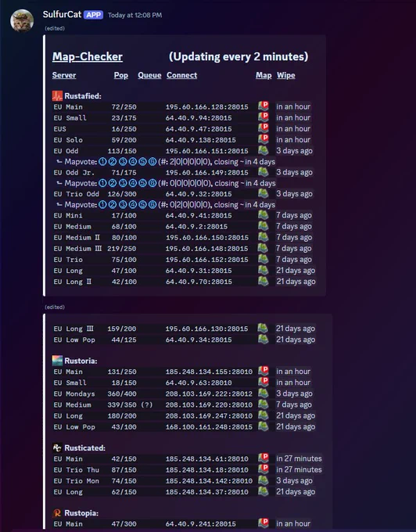Open map icon for Rustoria EU Mondays
The image size is (416, 532).
263,394
